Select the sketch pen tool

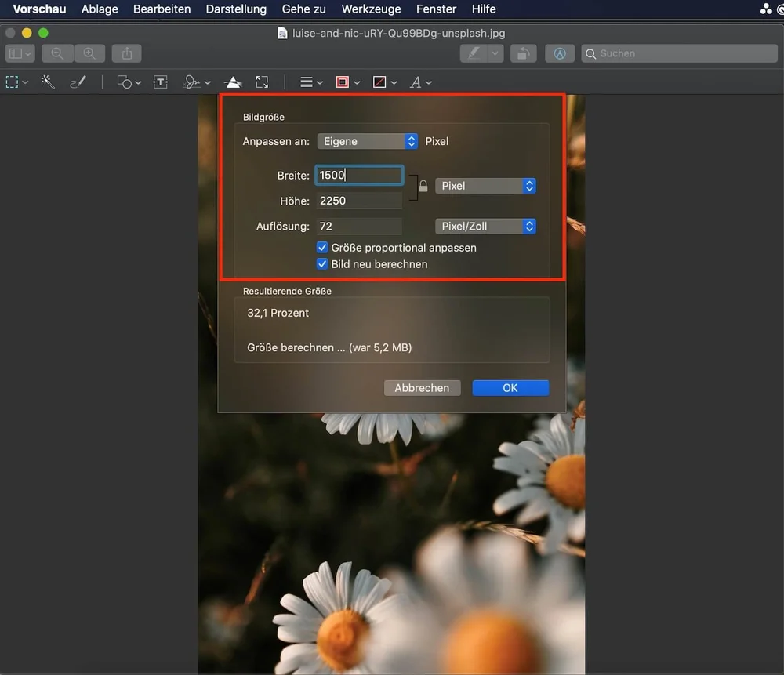(x=78, y=82)
